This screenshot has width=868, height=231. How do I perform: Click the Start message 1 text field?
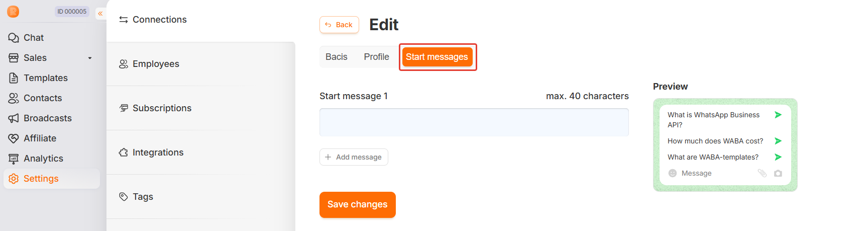[x=474, y=122]
